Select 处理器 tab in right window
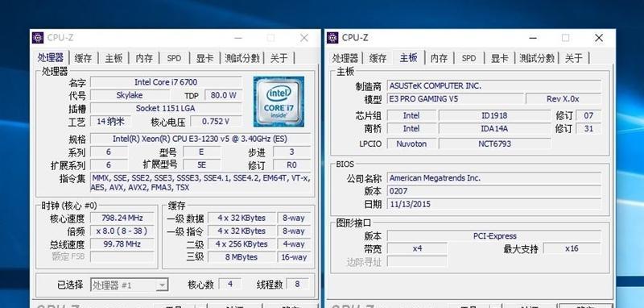Viewport: 644px width, 308px height. point(345,58)
